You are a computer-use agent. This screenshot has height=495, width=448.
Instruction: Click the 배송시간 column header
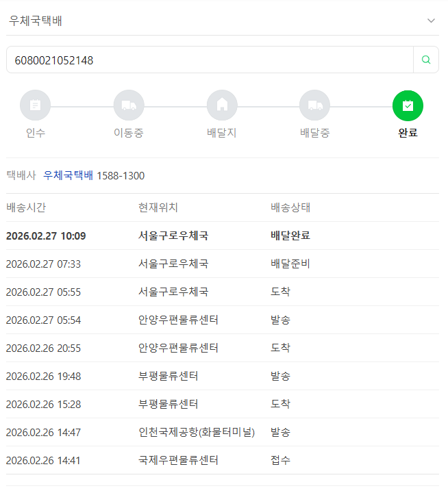(x=26, y=207)
